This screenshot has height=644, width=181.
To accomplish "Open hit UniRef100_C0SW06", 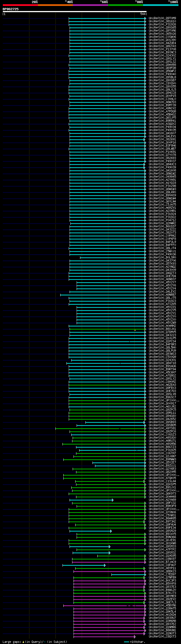I will 162,37.
